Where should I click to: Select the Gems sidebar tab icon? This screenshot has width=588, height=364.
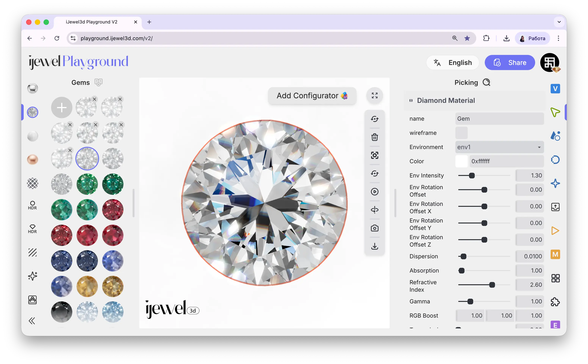tap(33, 112)
